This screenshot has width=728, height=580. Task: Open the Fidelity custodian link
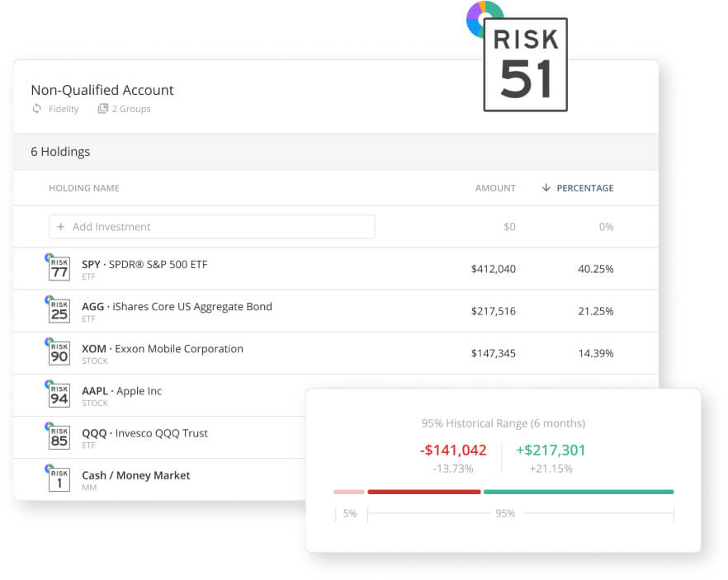(64, 109)
